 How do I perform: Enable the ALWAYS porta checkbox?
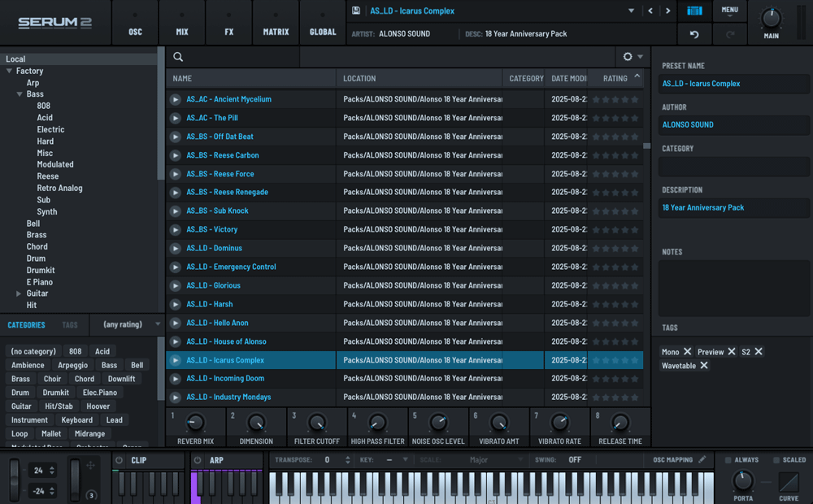pyautogui.click(x=728, y=460)
